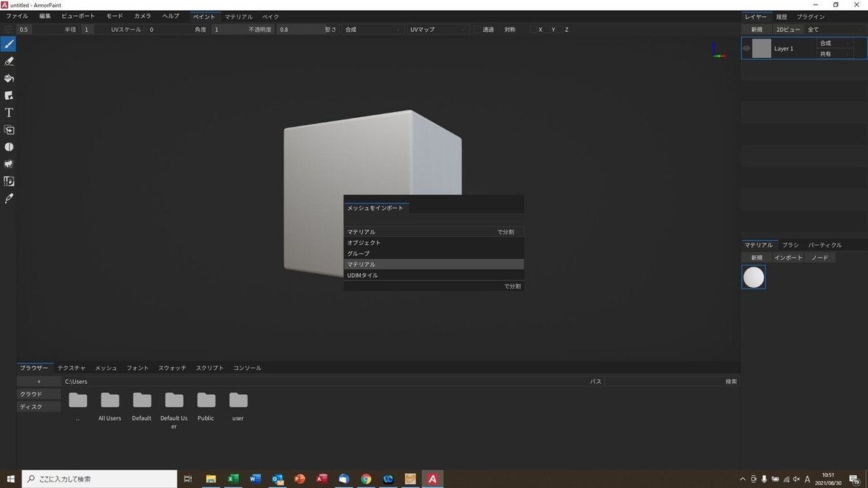Open Word from the taskbar

coord(255,479)
